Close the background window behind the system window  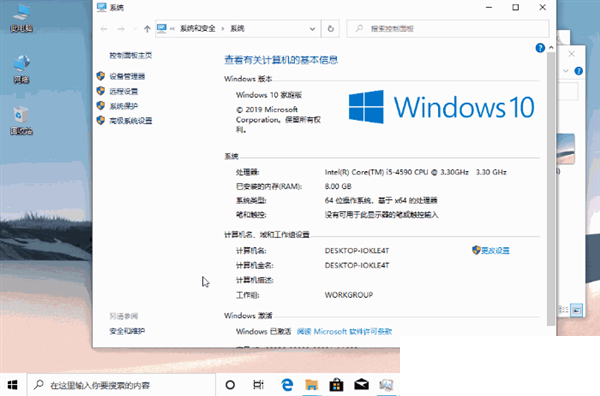click(x=571, y=54)
